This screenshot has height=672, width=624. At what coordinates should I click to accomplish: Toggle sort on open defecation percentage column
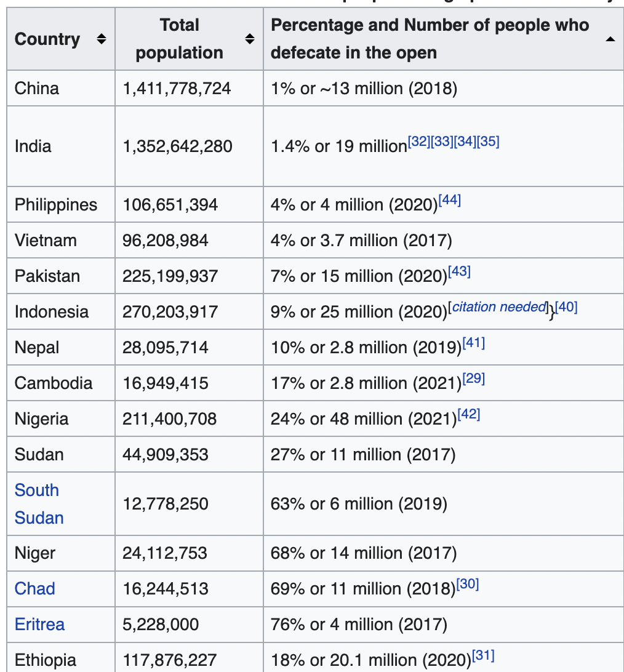click(610, 39)
